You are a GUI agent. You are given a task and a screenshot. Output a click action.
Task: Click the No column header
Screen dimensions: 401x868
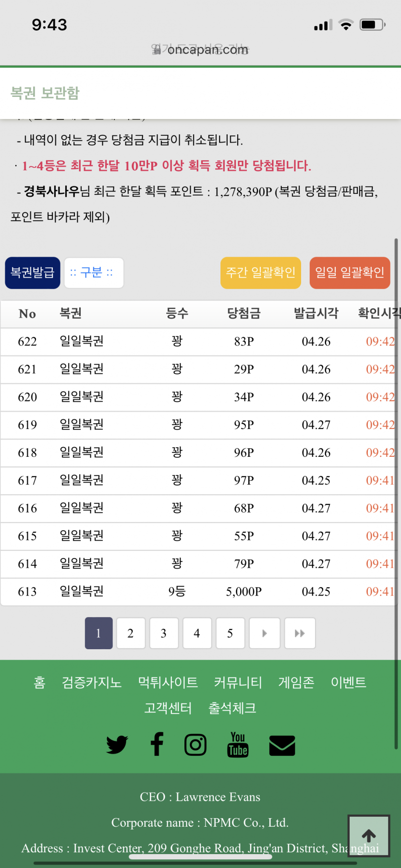(x=27, y=314)
